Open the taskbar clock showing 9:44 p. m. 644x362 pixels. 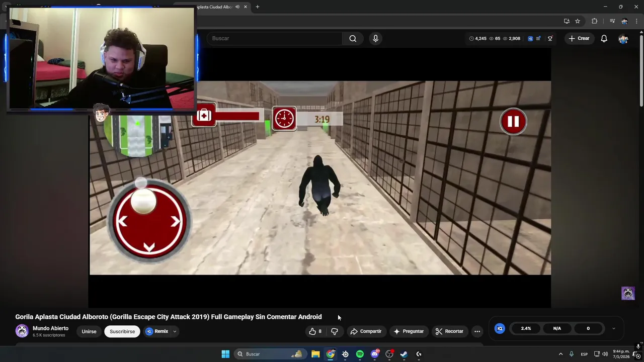click(621, 354)
